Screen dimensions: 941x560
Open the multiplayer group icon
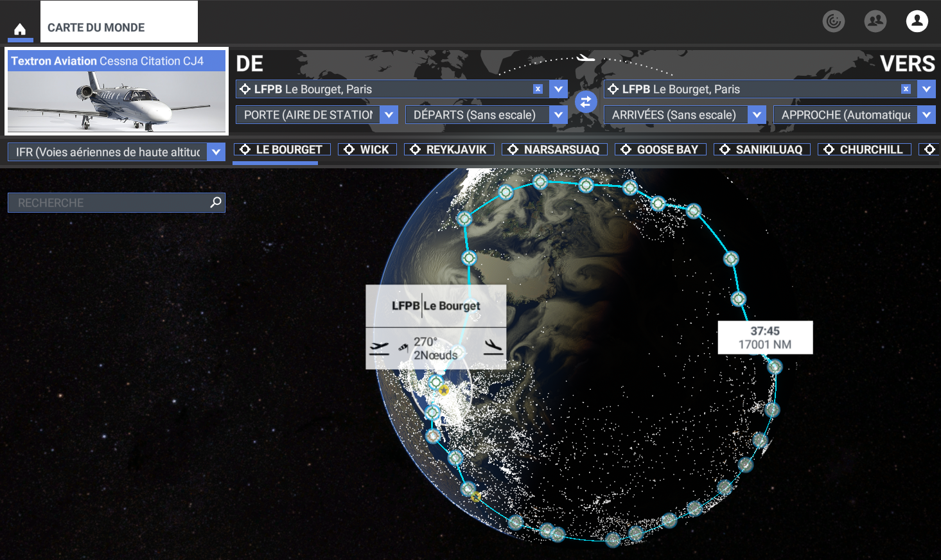tap(875, 21)
